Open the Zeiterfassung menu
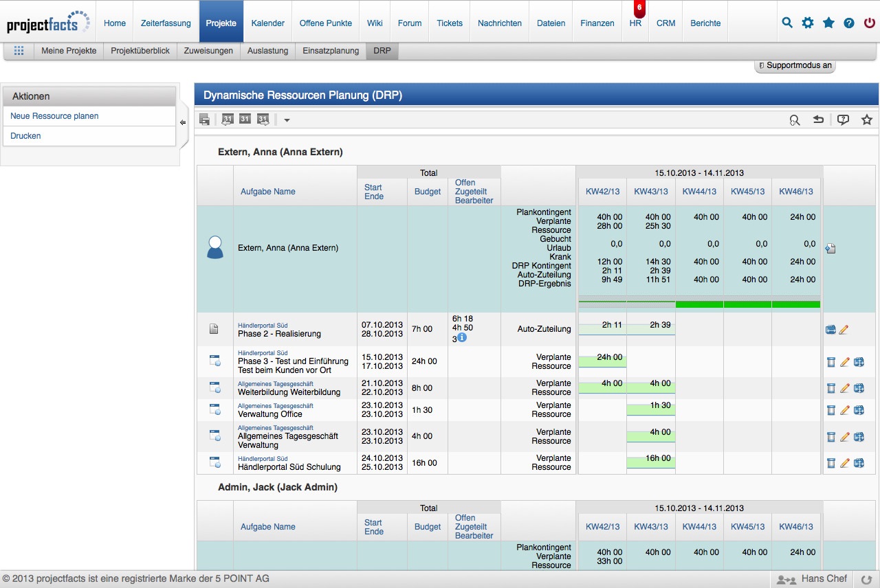Viewport: 880px width, 588px height. pos(166,23)
